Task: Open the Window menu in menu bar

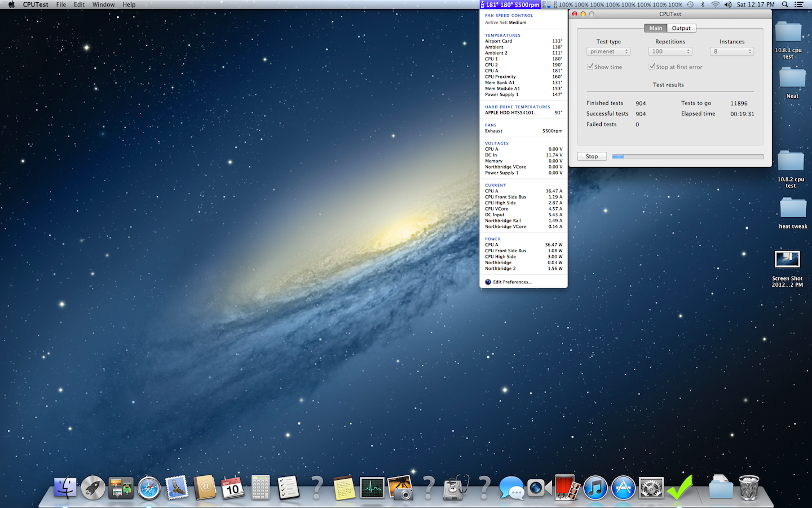Action: click(x=103, y=5)
